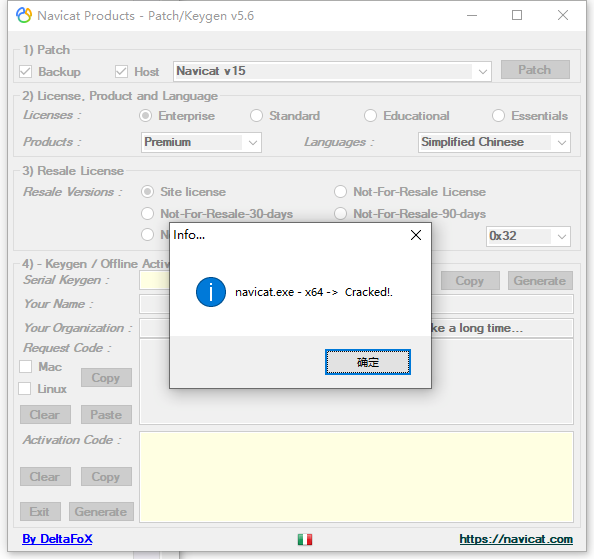The height and width of the screenshot is (559, 594).
Task: Close the Info dialog with X
Action: pos(416,235)
